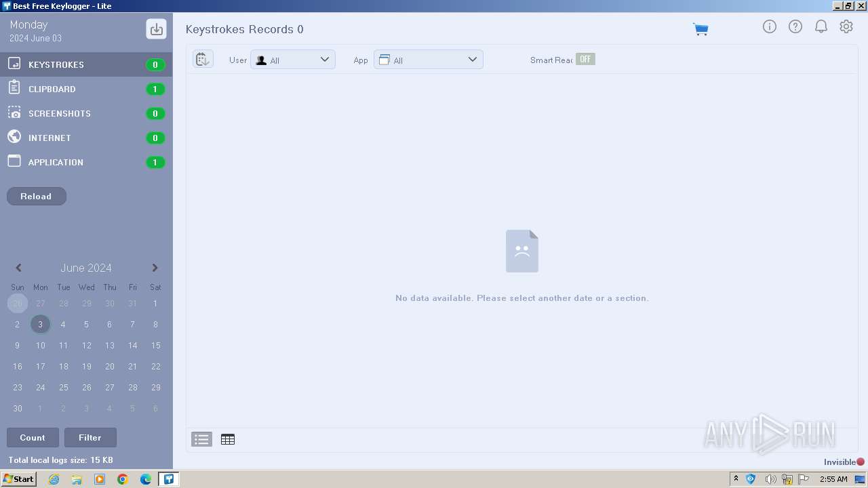Select June 10 in the calendar
Screen dimensions: 868x488
tap(41, 345)
